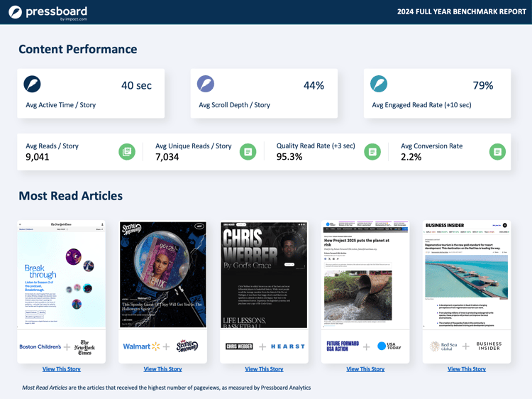Open the regenerative tourism article thumbnail
This screenshot has width=532, height=399.
(467, 275)
